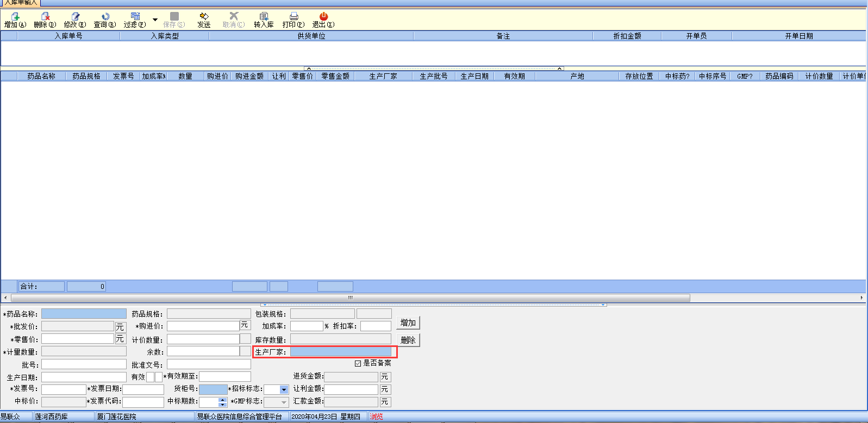Focus the 批号 input field
The height and width of the screenshot is (423, 868).
84,364
